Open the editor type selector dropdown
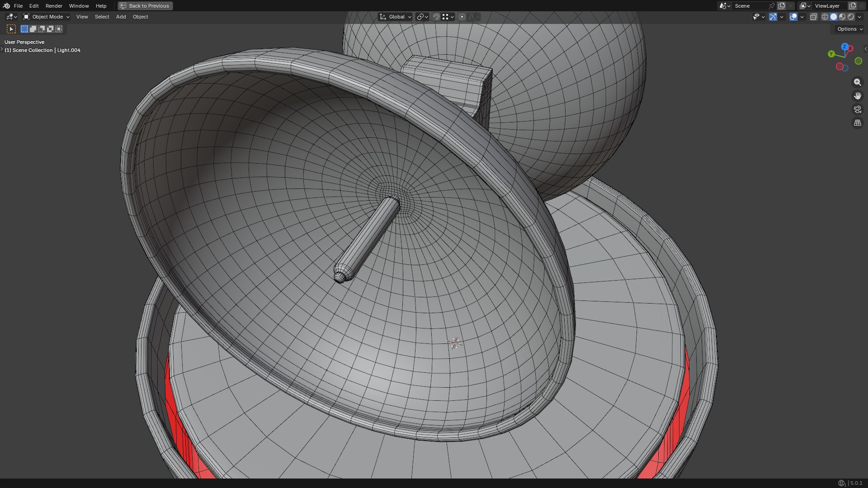 click(11, 17)
